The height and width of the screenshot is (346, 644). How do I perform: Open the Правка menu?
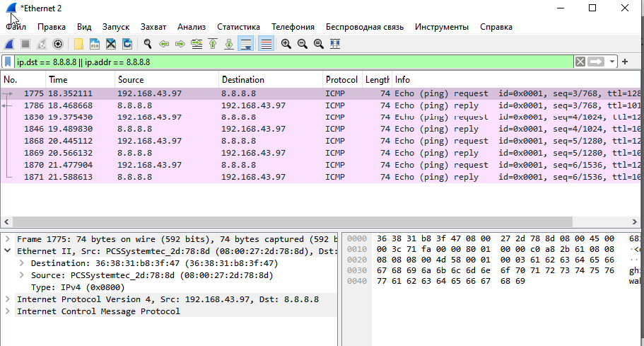pyautogui.click(x=52, y=27)
